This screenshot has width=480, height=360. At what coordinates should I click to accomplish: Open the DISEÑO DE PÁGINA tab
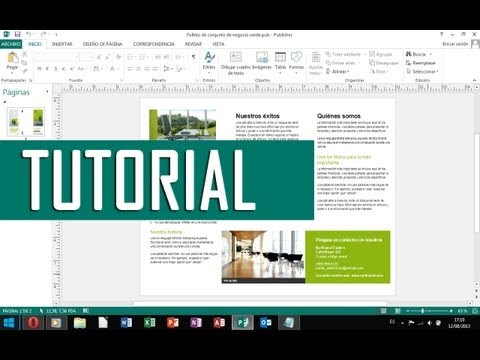pyautogui.click(x=103, y=44)
